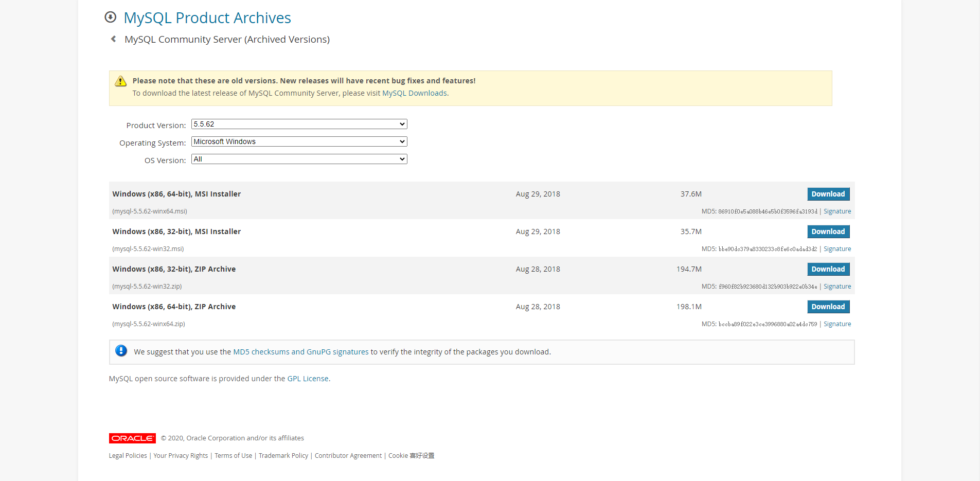Click file name (mysql-5.5.62-winx64.zip)
The width and height of the screenshot is (980, 481).
tap(149, 324)
